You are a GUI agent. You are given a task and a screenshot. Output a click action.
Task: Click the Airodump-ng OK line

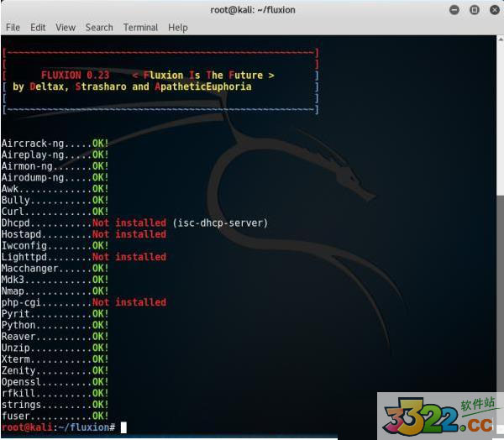(55, 177)
